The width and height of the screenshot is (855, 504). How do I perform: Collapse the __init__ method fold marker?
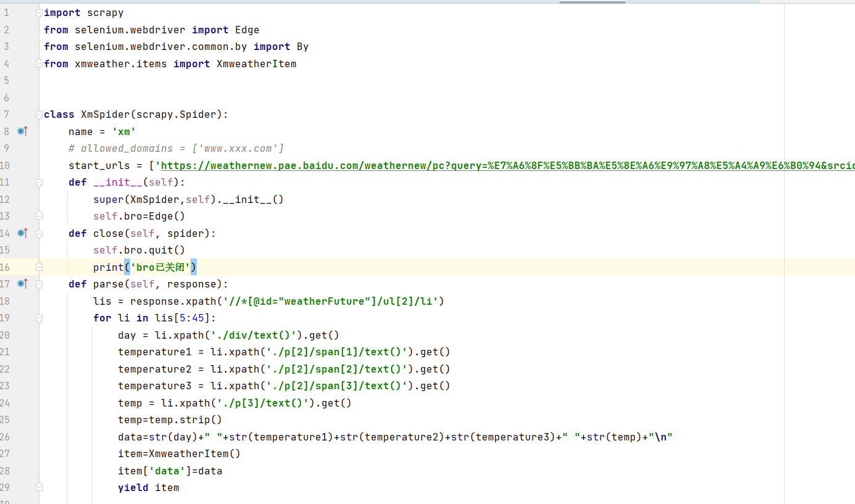click(x=39, y=183)
